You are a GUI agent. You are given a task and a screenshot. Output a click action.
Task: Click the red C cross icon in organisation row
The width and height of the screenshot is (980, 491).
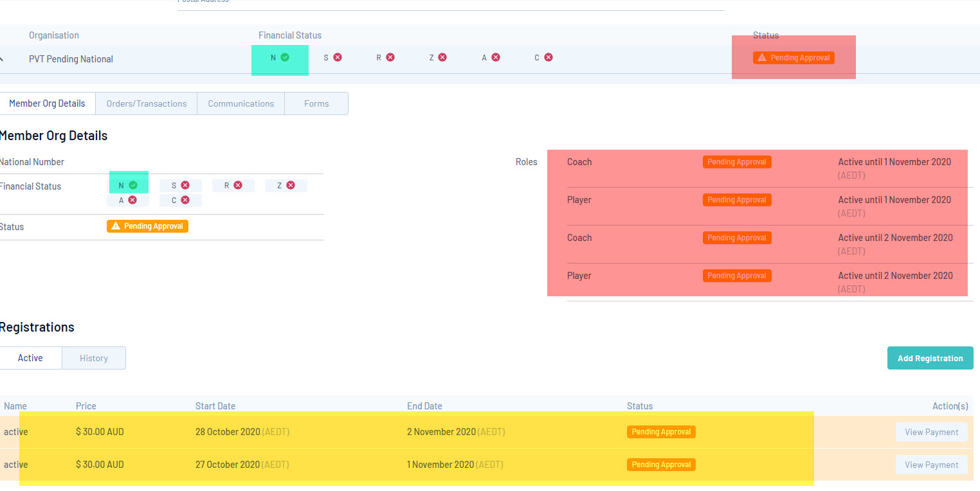point(549,57)
